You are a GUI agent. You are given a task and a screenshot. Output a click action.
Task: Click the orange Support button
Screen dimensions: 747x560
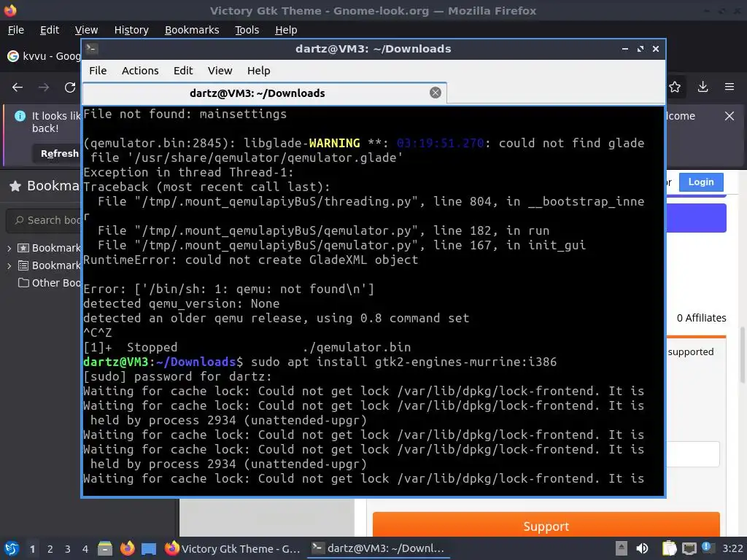click(x=546, y=525)
